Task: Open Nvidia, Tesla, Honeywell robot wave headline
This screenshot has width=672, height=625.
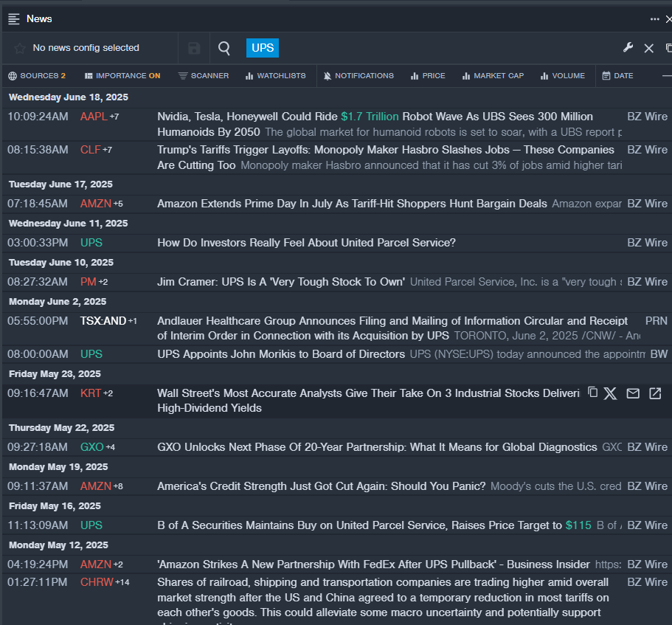Action: click(x=375, y=124)
